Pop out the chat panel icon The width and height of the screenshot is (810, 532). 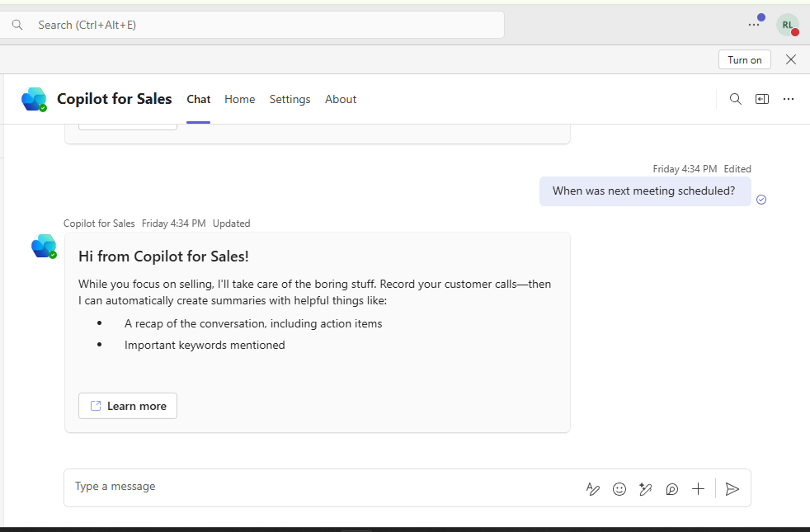click(x=762, y=99)
